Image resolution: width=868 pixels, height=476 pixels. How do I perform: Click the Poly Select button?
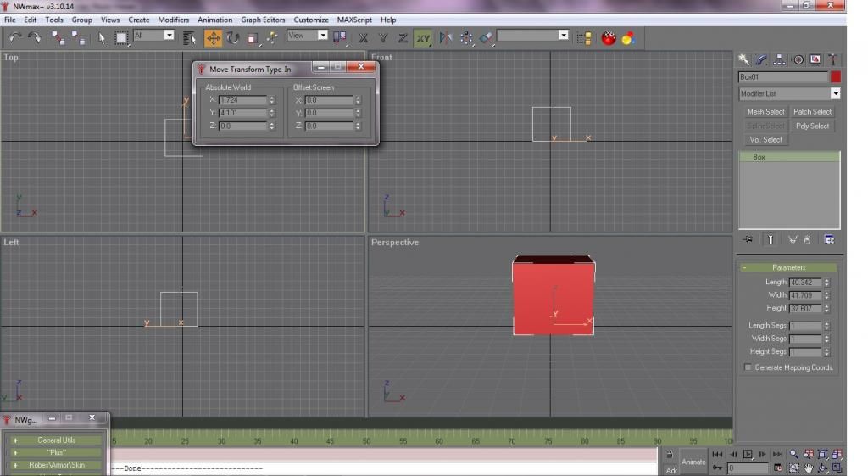812,126
